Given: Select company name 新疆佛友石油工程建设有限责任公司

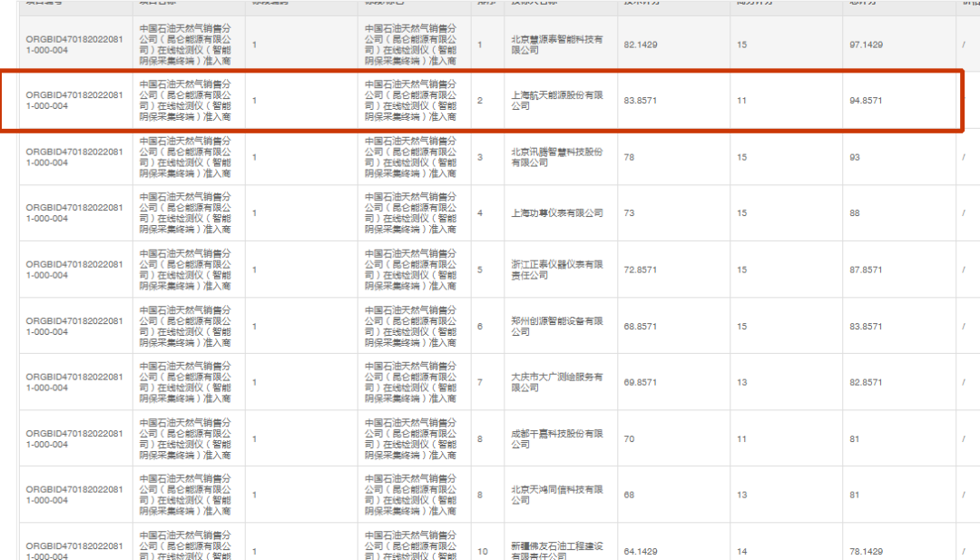Looking at the screenshot, I should pos(557,551).
